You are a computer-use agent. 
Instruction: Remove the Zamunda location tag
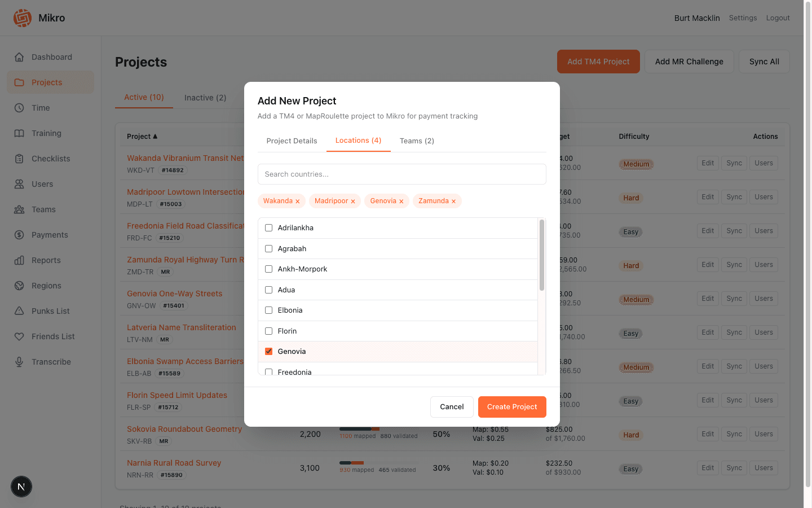[453, 201]
